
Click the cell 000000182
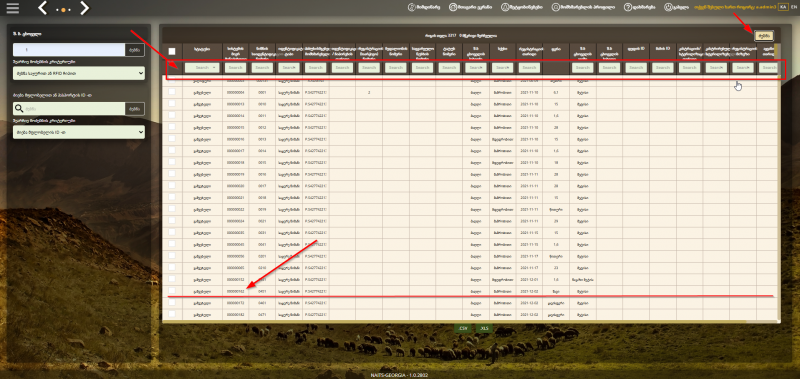(x=235, y=315)
